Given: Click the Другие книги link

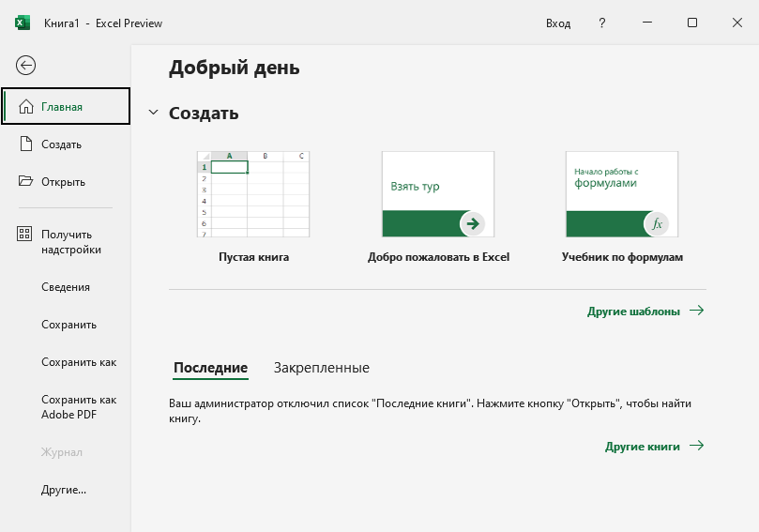Looking at the screenshot, I should [643, 447].
